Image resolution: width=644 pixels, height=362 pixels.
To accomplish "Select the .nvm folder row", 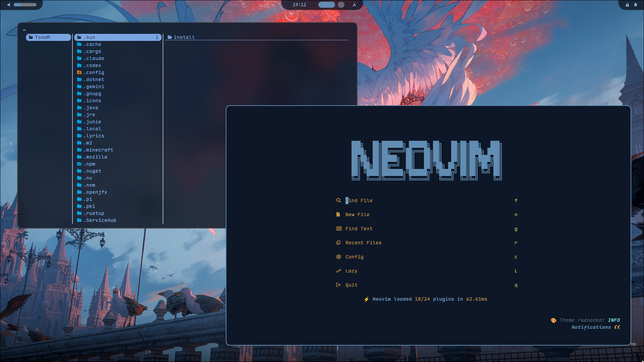I will (x=118, y=185).
